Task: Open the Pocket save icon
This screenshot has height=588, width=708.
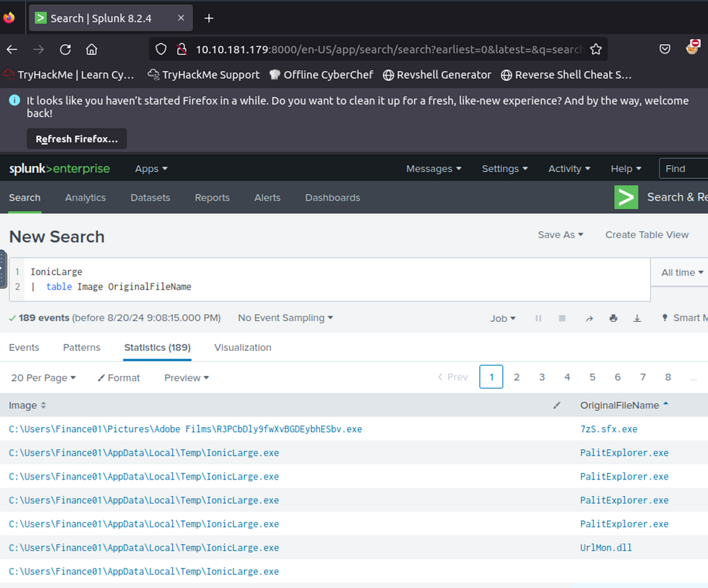Action: point(664,49)
